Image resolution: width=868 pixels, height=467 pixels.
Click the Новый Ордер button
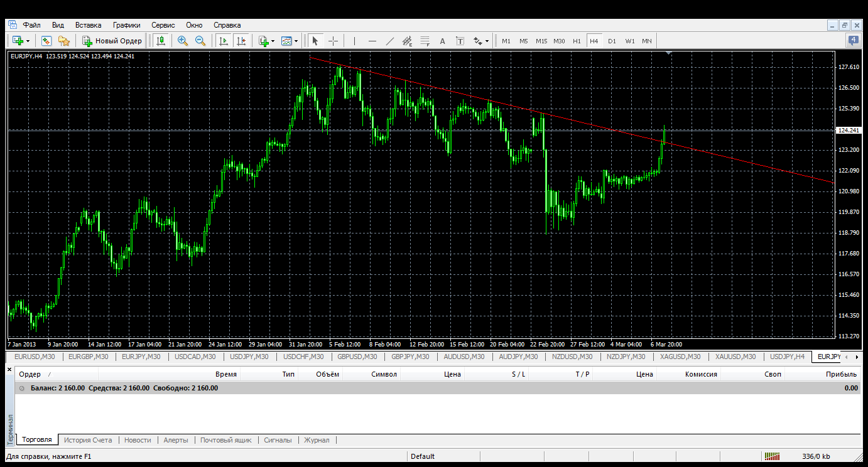(112, 41)
